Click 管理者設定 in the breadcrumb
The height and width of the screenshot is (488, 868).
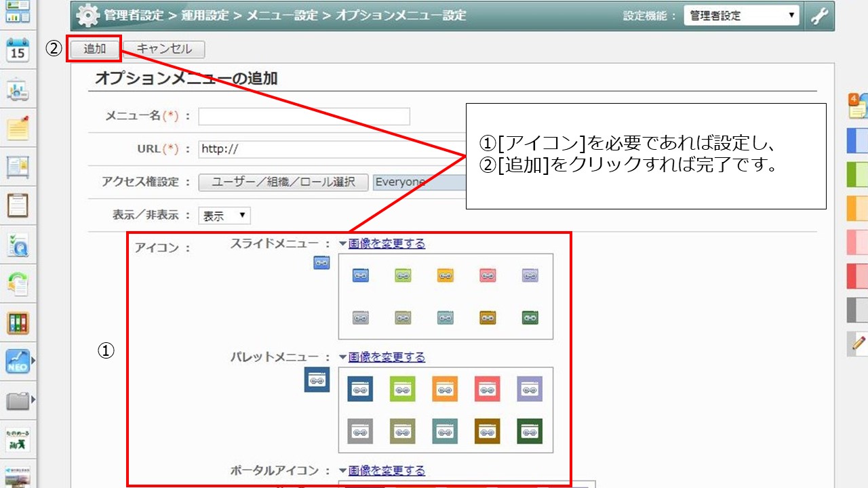[133, 16]
